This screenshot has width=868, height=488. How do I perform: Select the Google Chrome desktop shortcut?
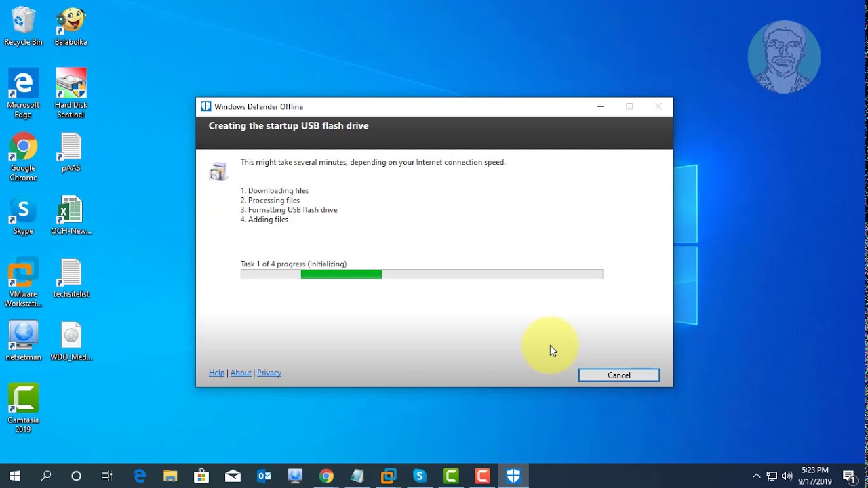point(23,155)
